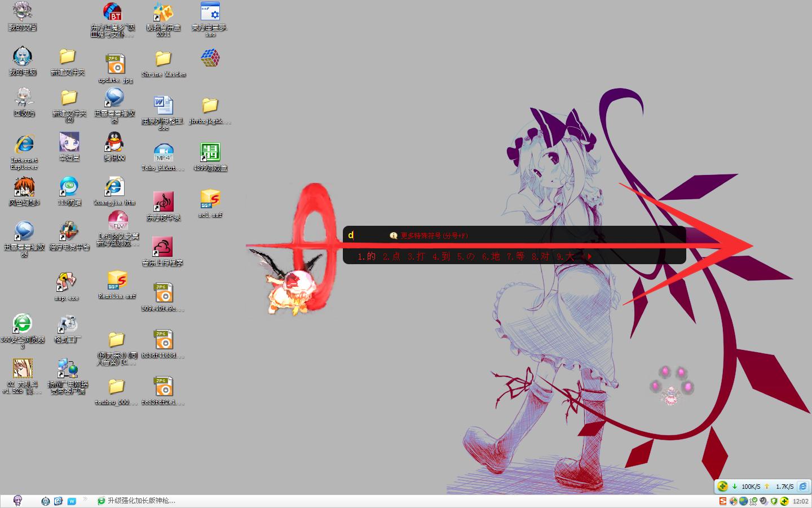Open the 回收站 recycle bin icon
The width and height of the screenshot is (812, 508).
pos(24,103)
